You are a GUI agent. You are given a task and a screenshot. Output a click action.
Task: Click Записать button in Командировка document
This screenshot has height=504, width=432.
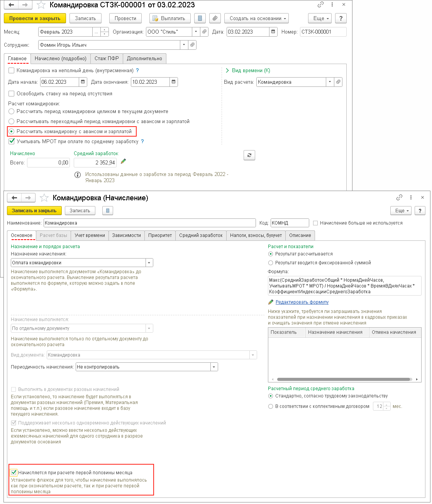pos(85,18)
